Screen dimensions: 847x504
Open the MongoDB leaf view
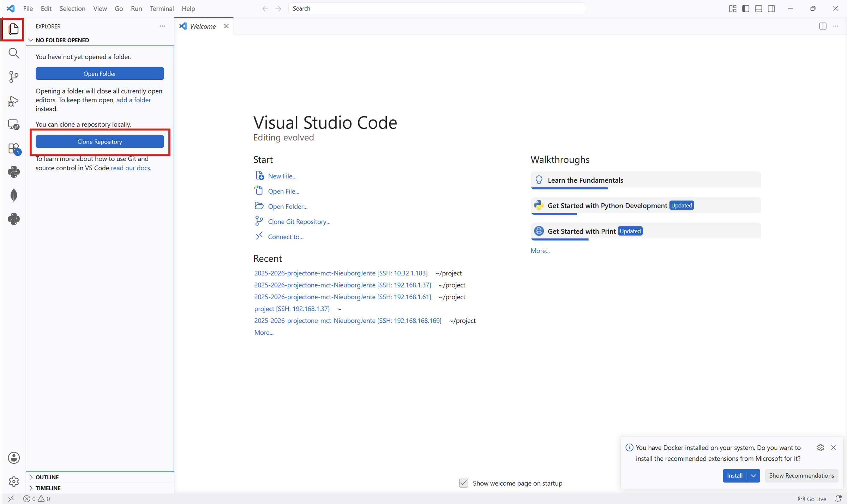14,195
